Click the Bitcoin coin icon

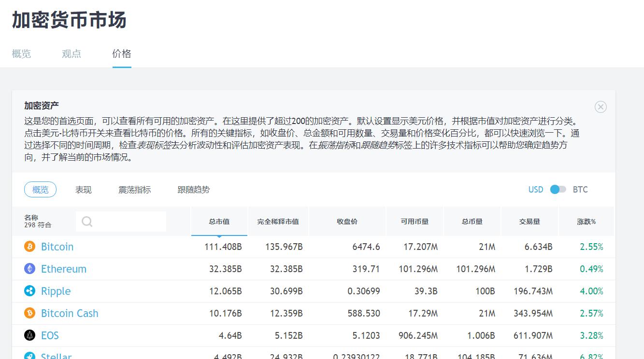29,247
